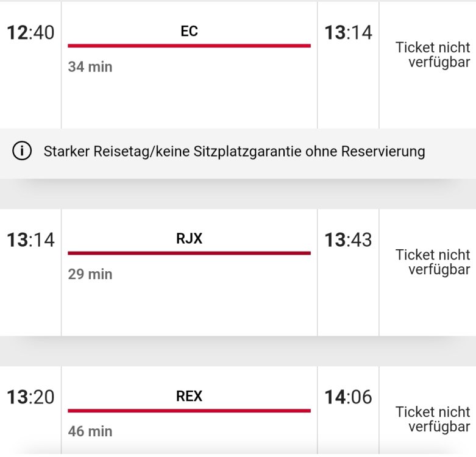476x457 pixels.
Task: Select the 13:20 departure time
Action: (30, 397)
